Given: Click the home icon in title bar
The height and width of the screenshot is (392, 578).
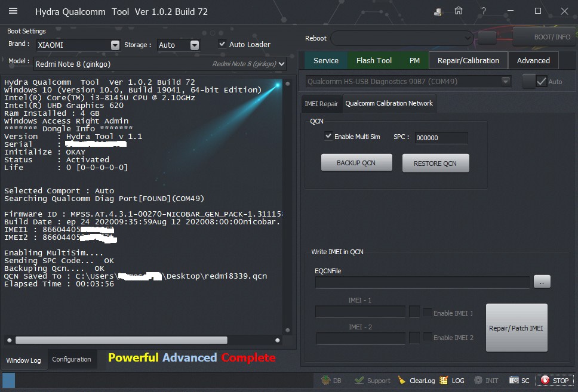Looking at the screenshot, I should click(x=459, y=11).
